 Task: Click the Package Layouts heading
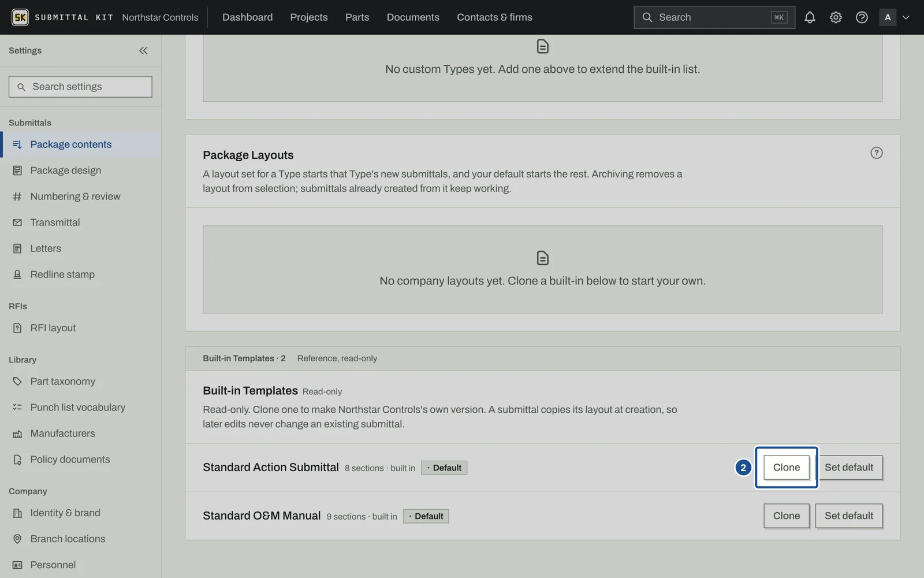pos(248,155)
